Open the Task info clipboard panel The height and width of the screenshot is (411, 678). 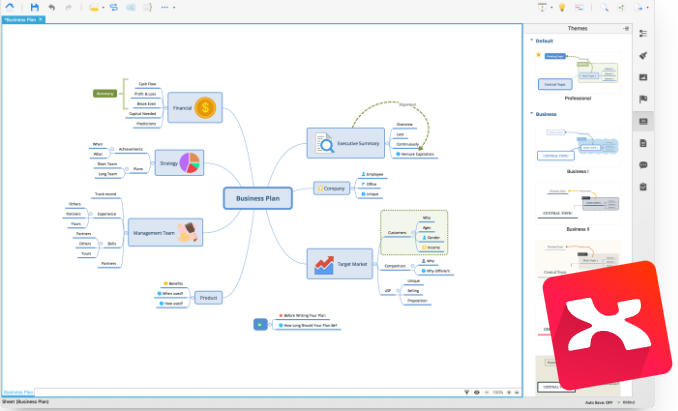click(x=643, y=187)
